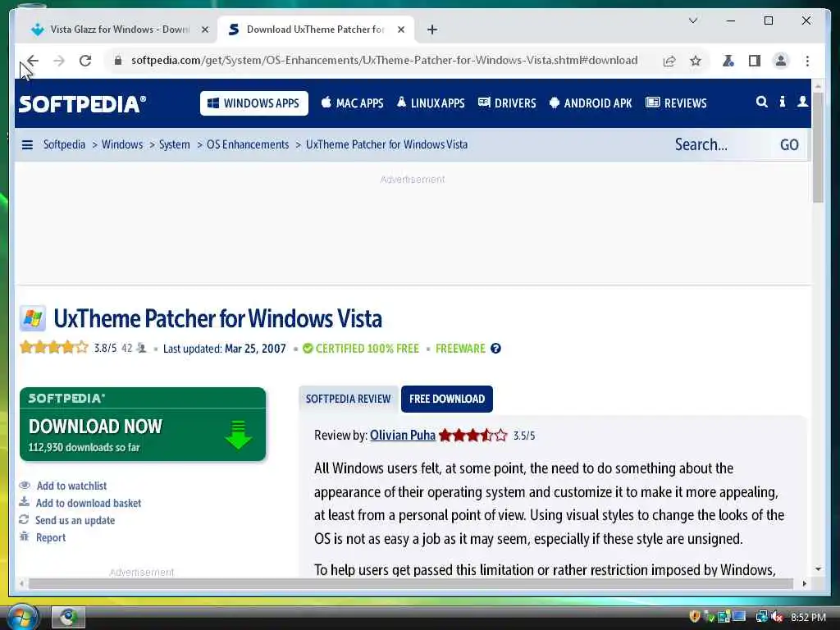Click the padlock site info icon
The width and height of the screenshot is (840, 630).
point(118,61)
